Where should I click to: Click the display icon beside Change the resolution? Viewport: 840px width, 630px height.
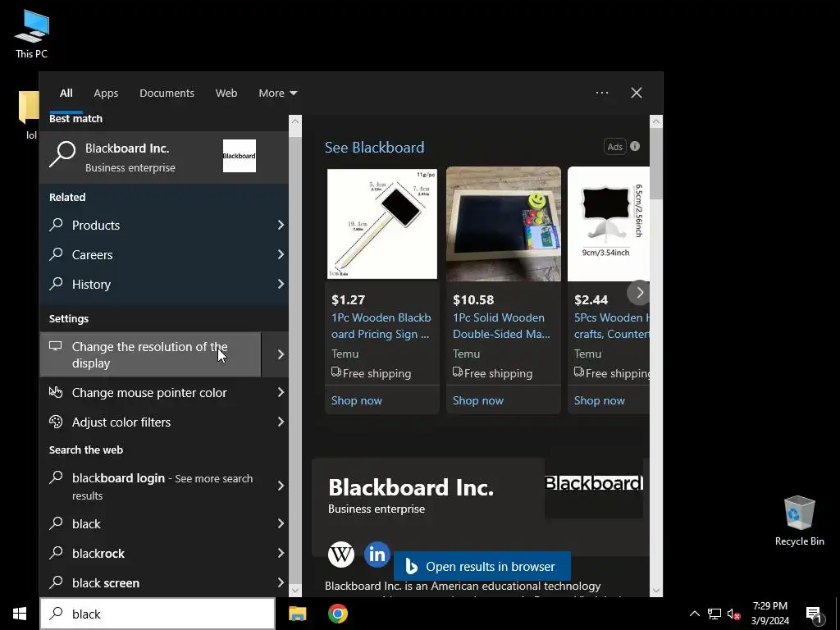[x=56, y=346]
